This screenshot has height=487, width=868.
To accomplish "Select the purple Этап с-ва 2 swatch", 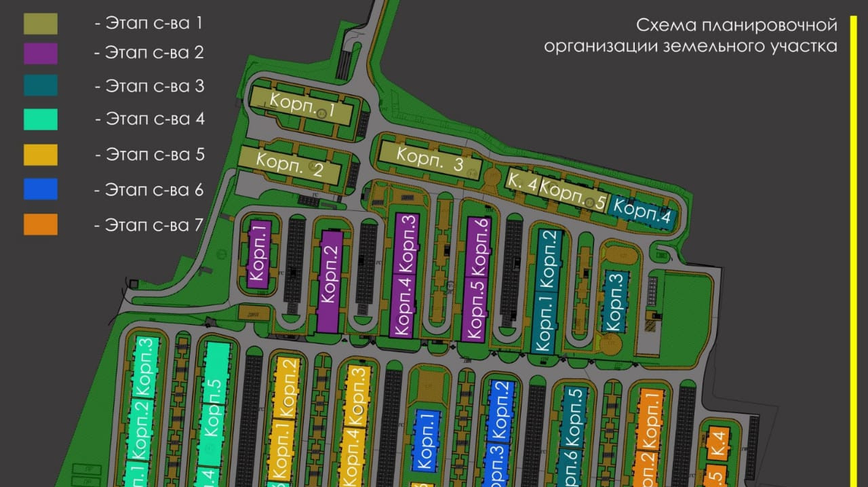I will (41, 54).
